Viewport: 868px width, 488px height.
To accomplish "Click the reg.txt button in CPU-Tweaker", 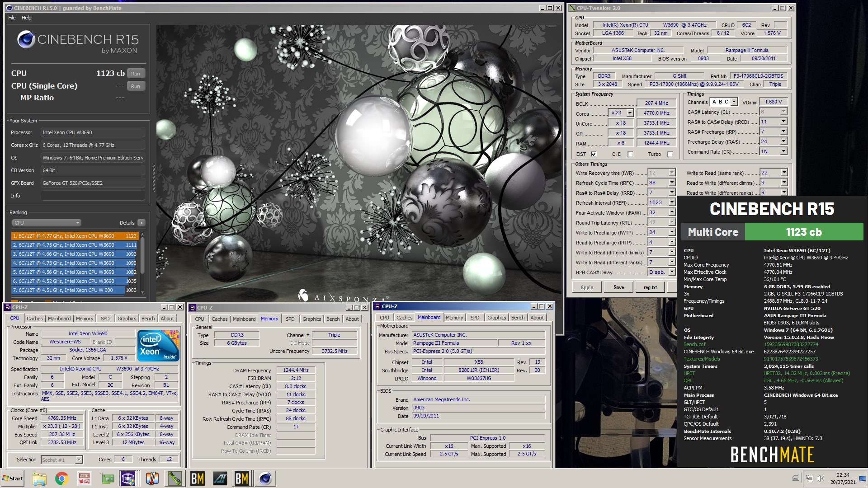I will coord(651,287).
